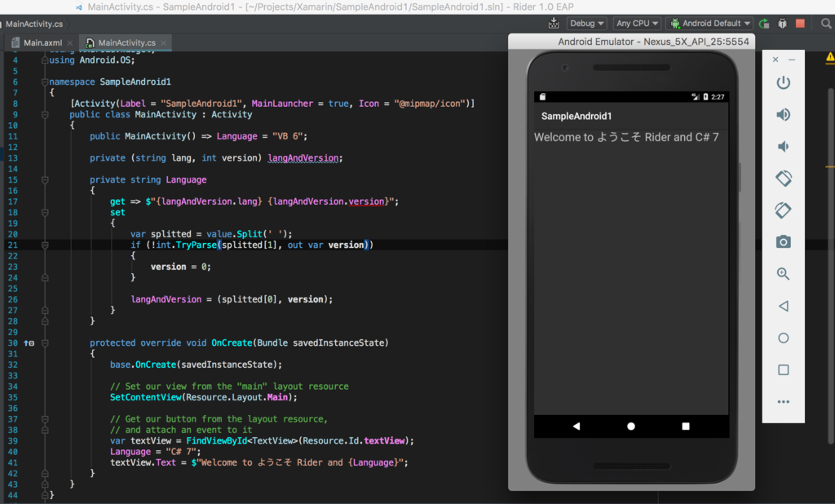Click TryParse on line 21
This screenshot has width=835, height=504.
[x=196, y=245]
